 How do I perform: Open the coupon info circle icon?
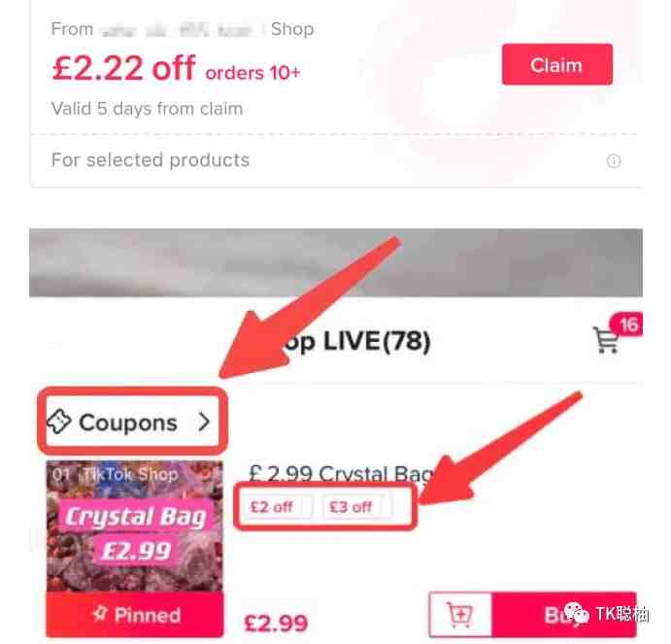pyautogui.click(x=614, y=161)
